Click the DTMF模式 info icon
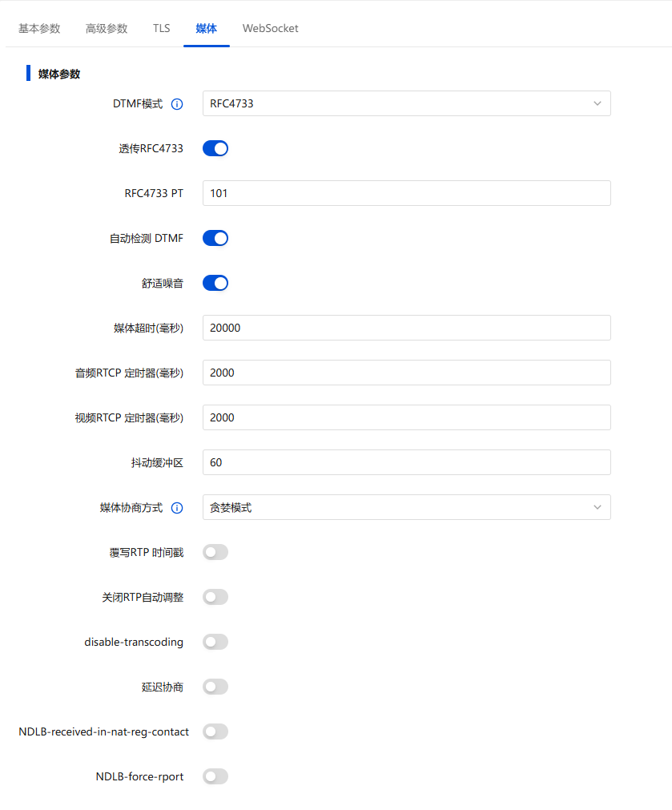This screenshot has height=810, width=672. pyautogui.click(x=177, y=104)
